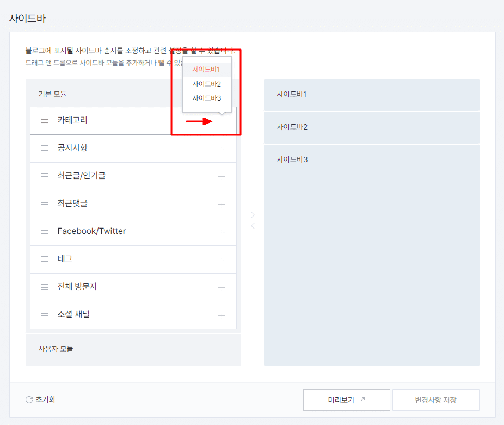The image size is (504, 425).
Task: Add 소셜 채널 via its plus icon
Action: click(x=222, y=315)
